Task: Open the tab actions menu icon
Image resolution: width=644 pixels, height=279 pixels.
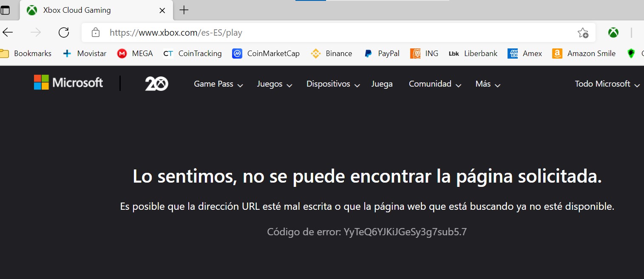Action: point(5,10)
